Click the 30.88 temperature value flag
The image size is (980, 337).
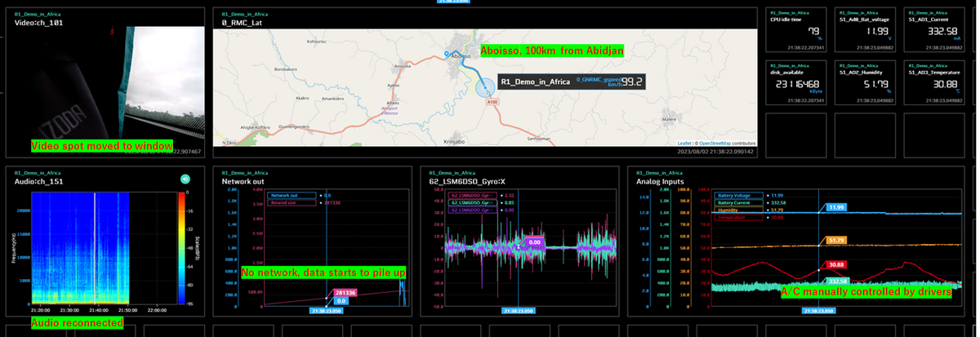pos(835,264)
